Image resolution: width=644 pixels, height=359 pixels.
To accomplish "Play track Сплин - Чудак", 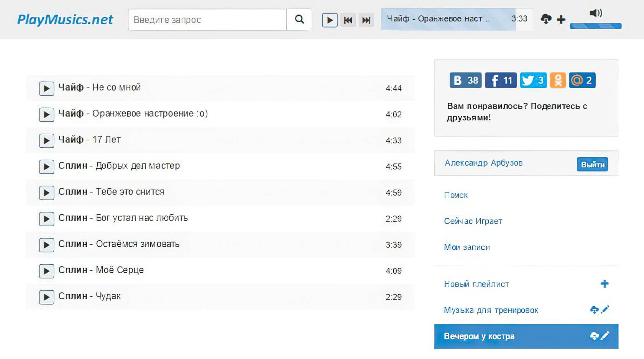I will (46, 297).
